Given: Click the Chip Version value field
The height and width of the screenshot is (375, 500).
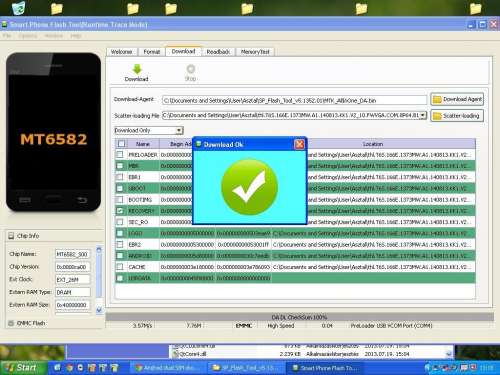Looking at the screenshot, I should 72,267.
